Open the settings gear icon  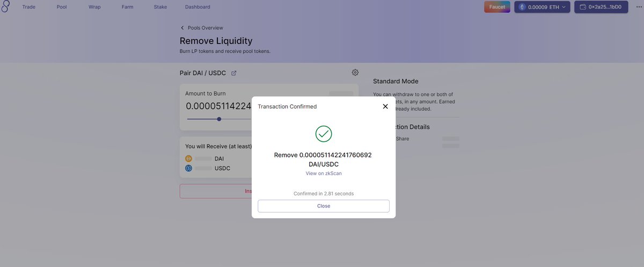pos(355,73)
